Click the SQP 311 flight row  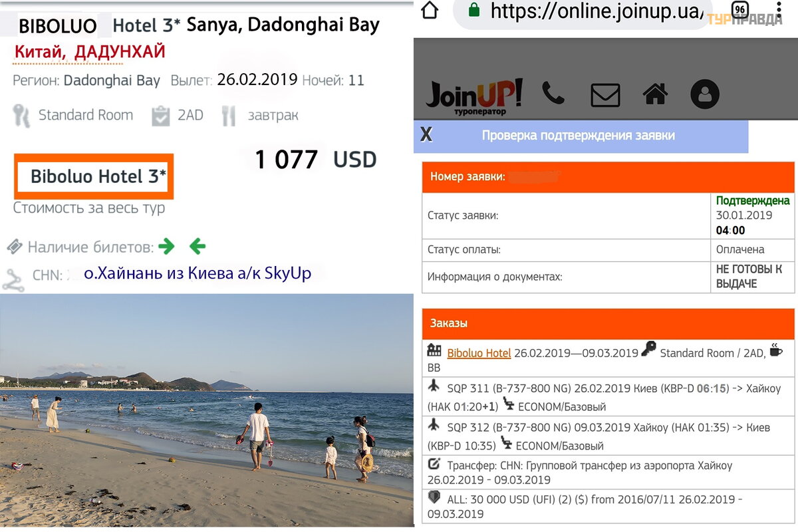[x=608, y=397]
